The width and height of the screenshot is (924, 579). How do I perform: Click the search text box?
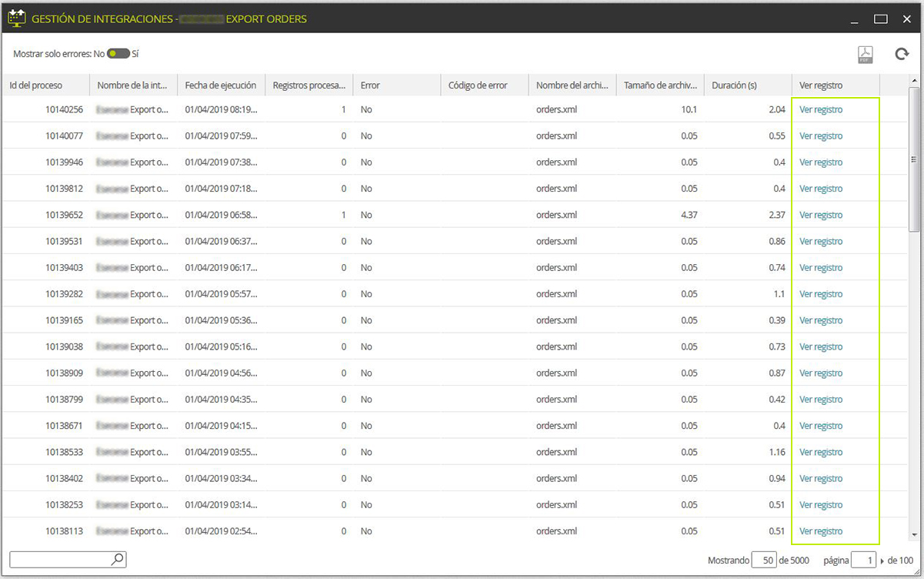[68, 559]
